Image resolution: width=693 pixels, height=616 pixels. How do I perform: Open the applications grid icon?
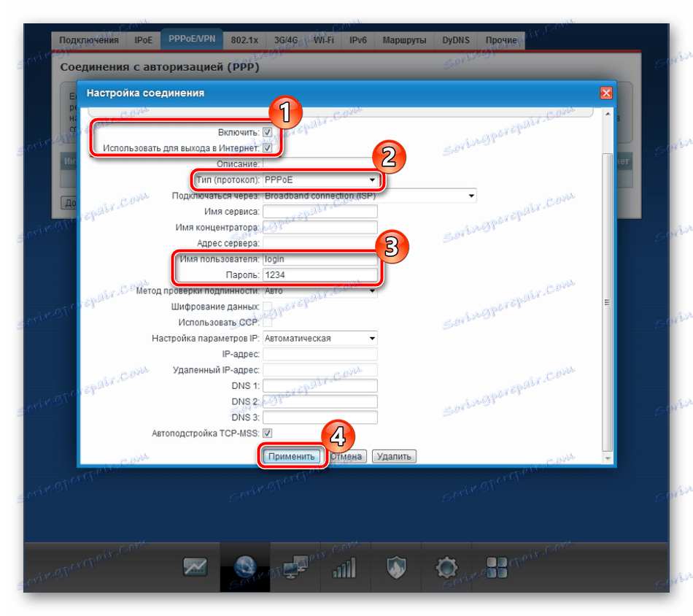497,567
